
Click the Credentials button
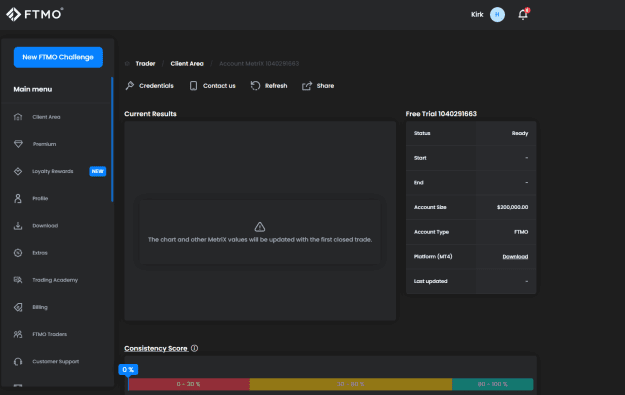click(x=149, y=86)
